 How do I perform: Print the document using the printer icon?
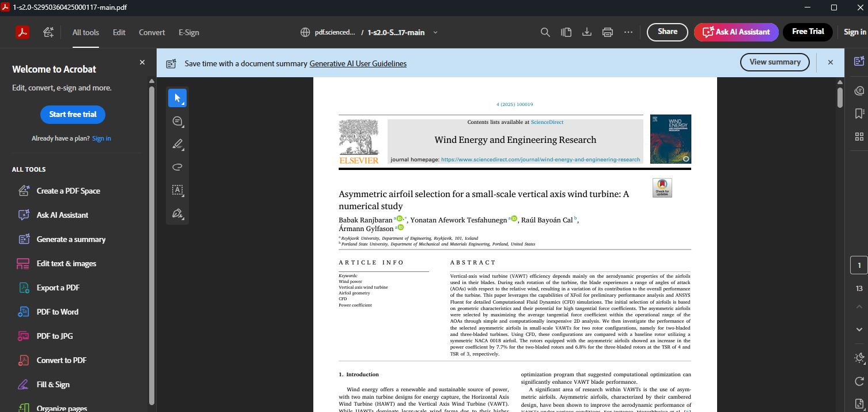tap(608, 32)
